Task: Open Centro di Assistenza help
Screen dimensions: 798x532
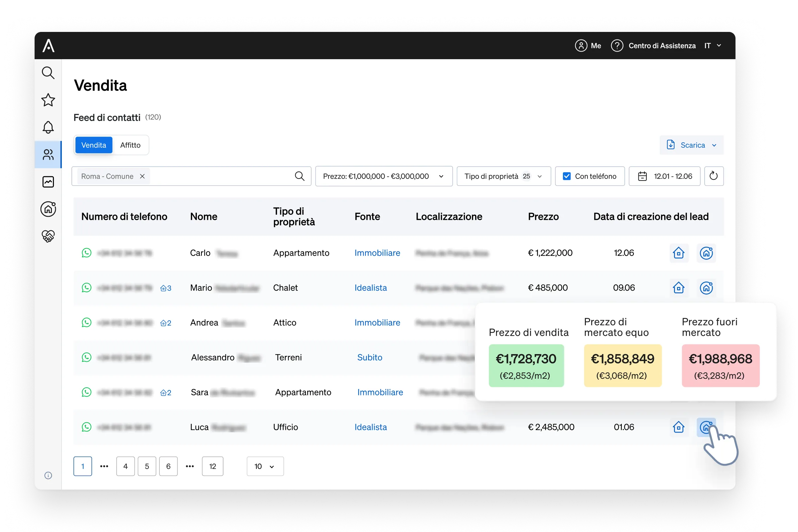Action: pos(653,46)
